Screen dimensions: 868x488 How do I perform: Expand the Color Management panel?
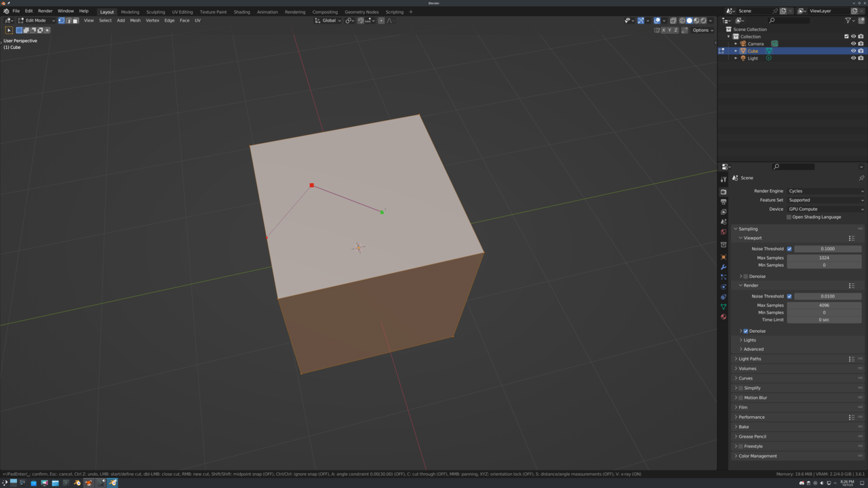756,456
